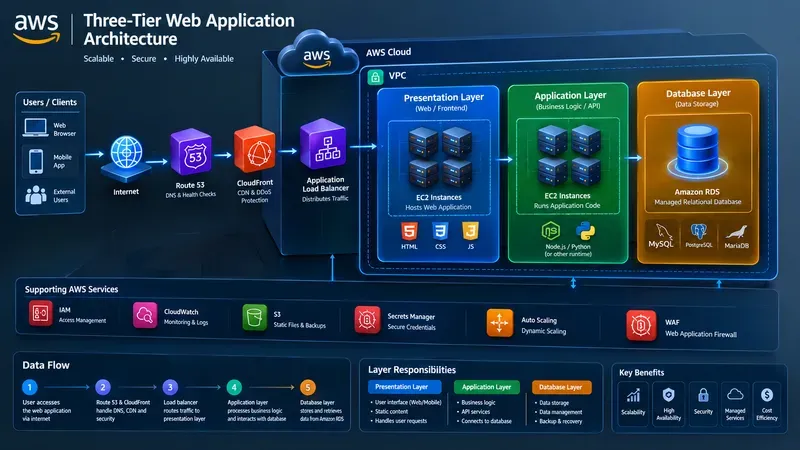Select Data Flow step 2 circle

tap(103, 387)
